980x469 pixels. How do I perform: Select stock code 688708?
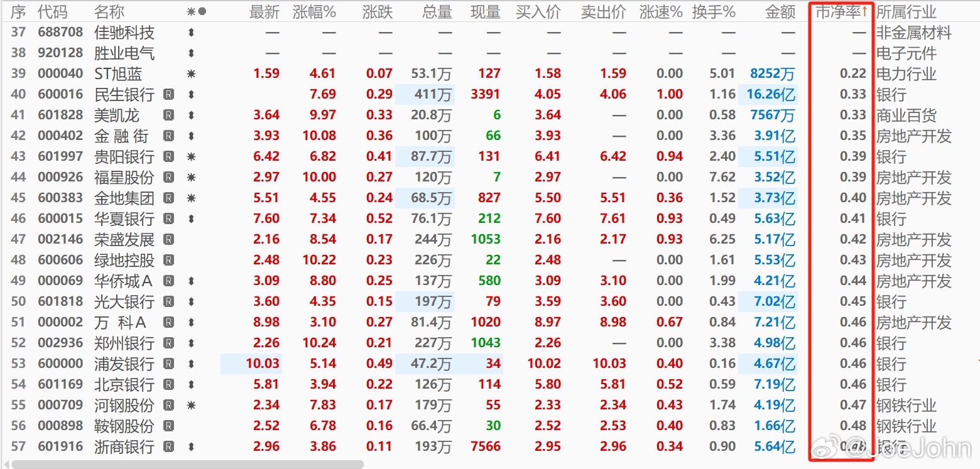(x=60, y=33)
